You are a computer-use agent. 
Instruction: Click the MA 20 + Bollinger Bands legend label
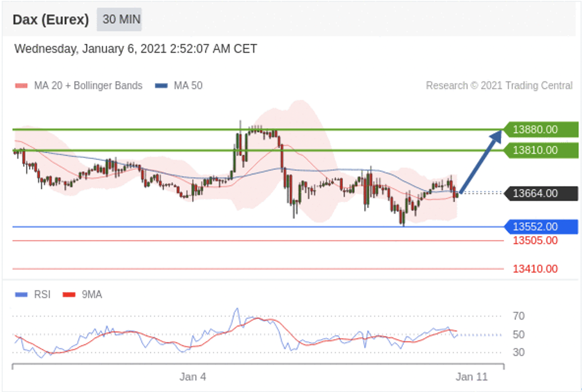pyautogui.click(x=88, y=86)
